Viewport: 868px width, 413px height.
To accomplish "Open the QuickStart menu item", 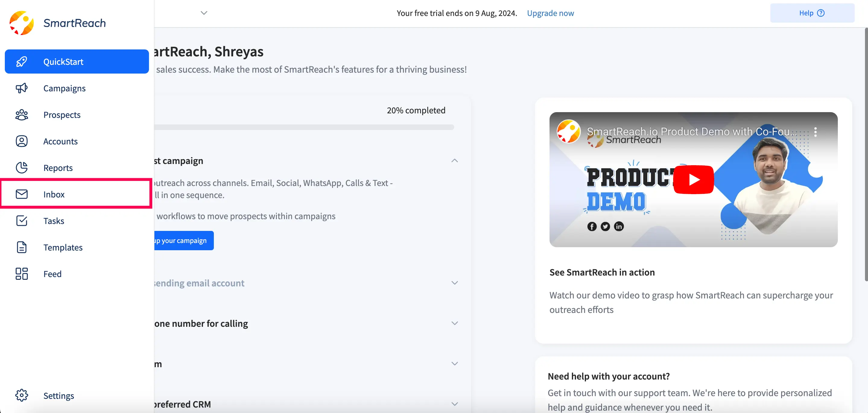I will [x=77, y=61].
